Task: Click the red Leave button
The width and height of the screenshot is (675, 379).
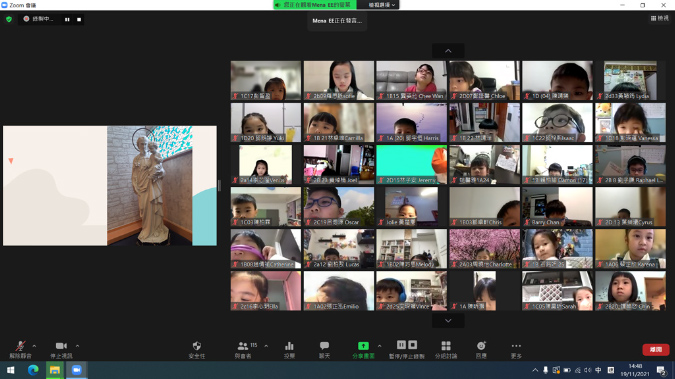Action: click(656, 349)
